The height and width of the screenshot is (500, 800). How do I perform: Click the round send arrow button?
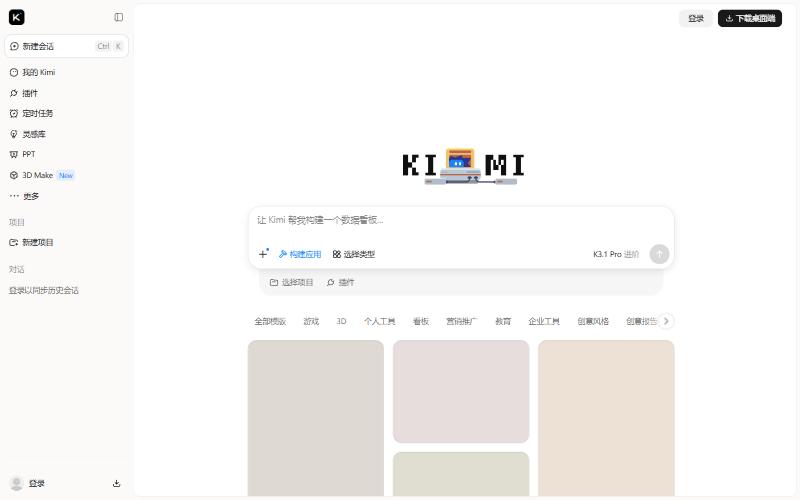(x=659, y=254)
